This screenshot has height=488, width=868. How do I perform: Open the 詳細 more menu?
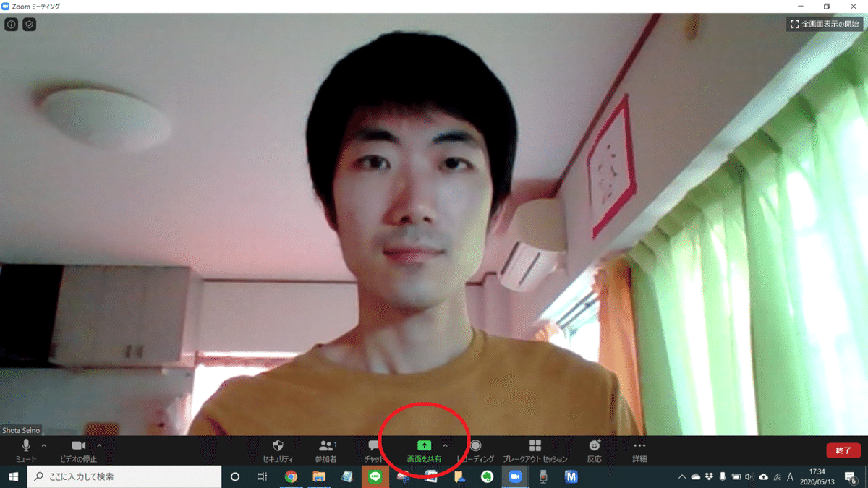coord(639,450)
